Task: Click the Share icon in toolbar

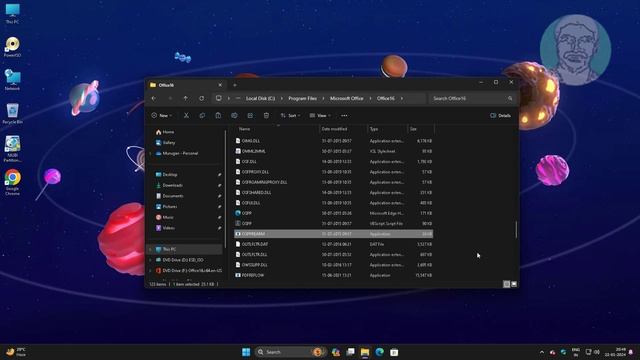Action: (250, 116)
